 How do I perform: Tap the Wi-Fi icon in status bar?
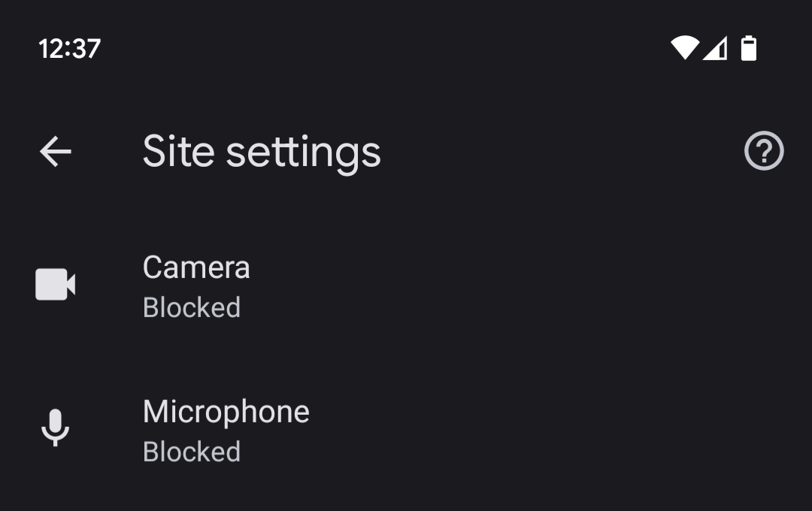pos(684,48)
